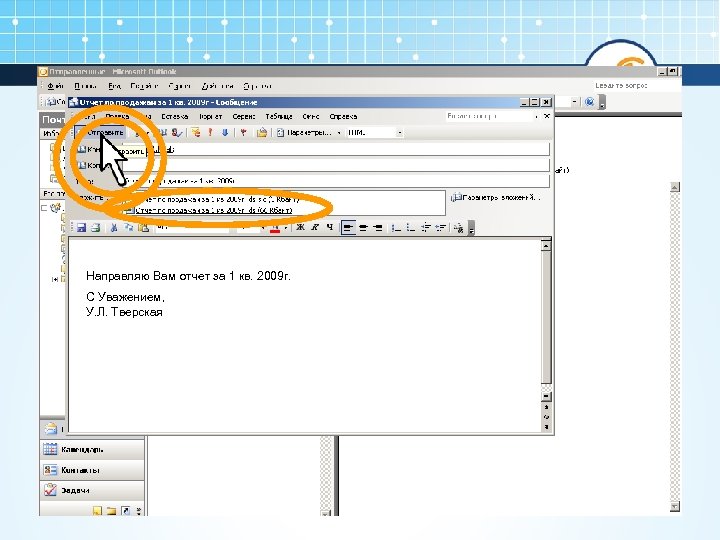Open the font color dropdown arrow
Screen dimensions: 720x540
point(286,227)
